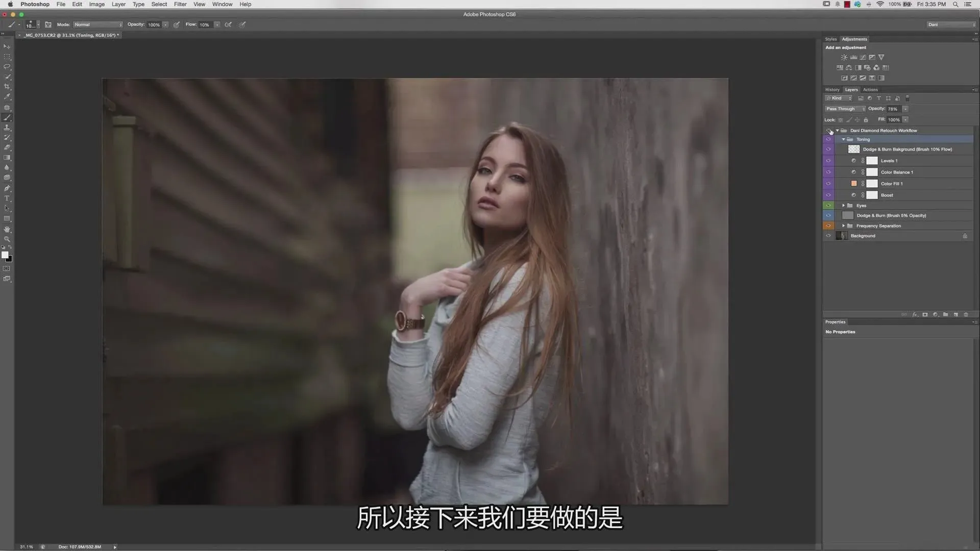Image resolution: width=980 pixels, height=551 pixels.
Task: Click the foreground color swatch
Action: (5, 255)
